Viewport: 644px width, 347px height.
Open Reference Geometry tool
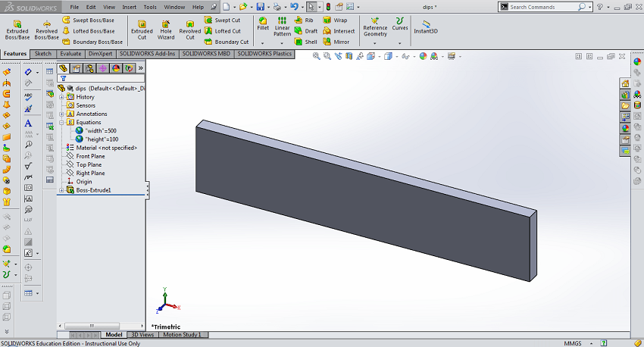click(x=375, y=27)
